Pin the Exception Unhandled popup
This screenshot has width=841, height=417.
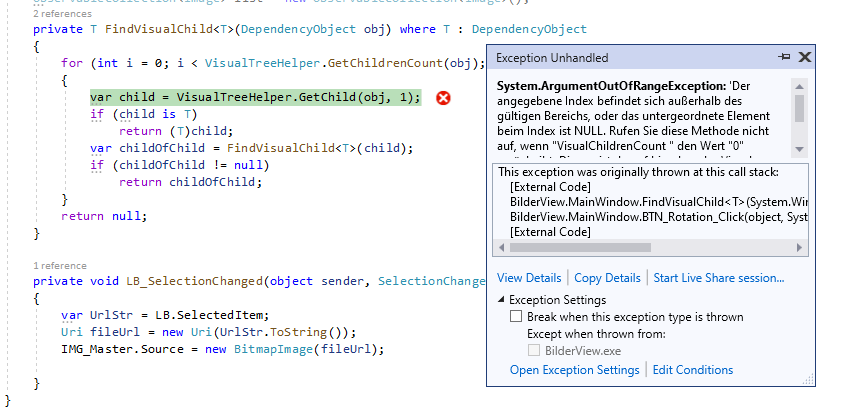(784, 57)
